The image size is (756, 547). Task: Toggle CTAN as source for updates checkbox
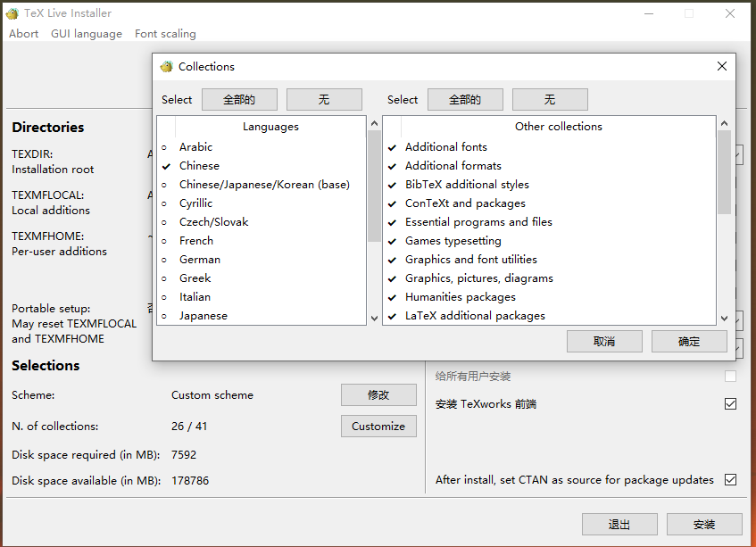point(730,480)
